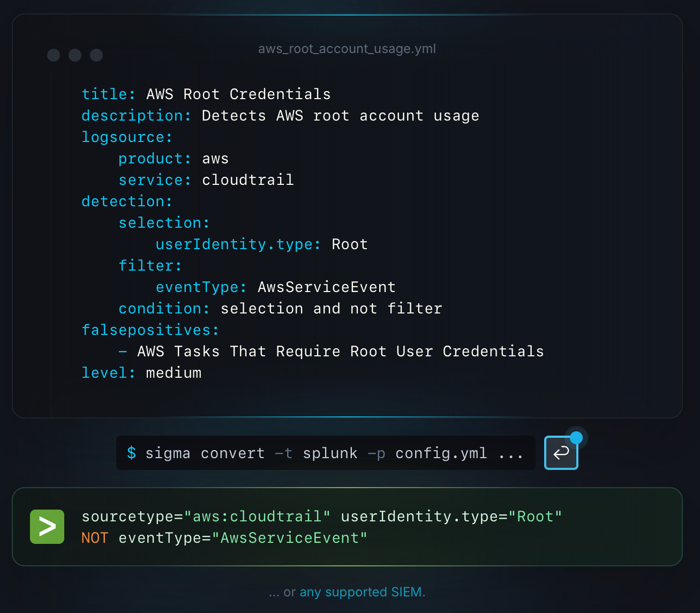Select the 'level: medium' line
This screenshot has height=613, width=700.
click(x=141, y=373)
